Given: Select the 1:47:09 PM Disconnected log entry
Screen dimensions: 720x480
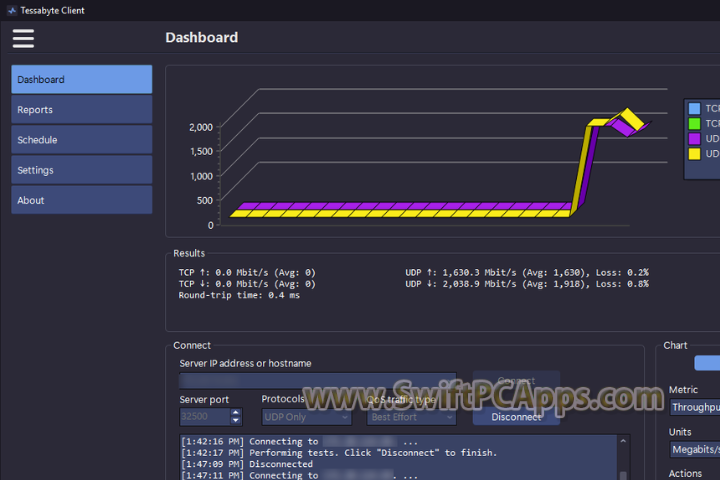Looking at the screenshot, I should (247, 464).
